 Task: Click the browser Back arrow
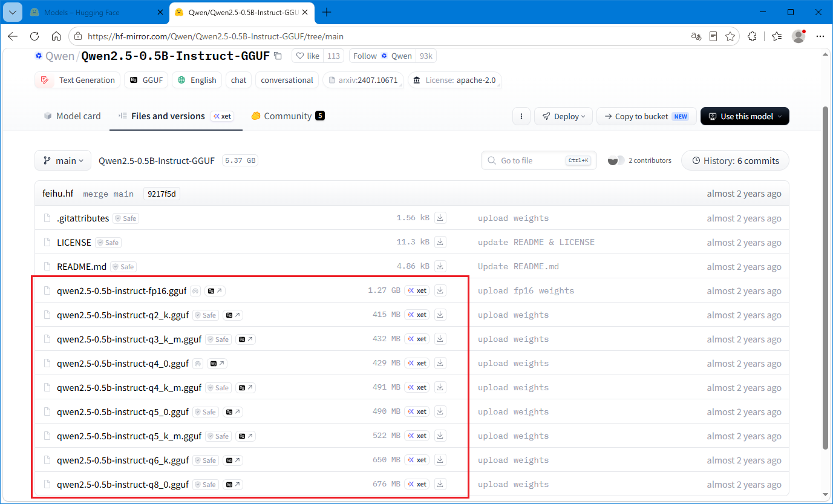tap(13, 36)
